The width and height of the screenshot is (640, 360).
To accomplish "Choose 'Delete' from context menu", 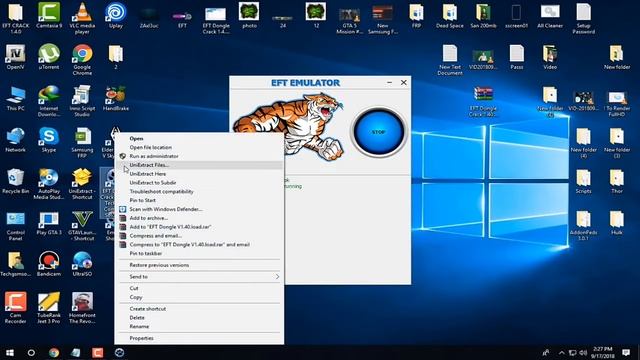I will coord(137,318).
